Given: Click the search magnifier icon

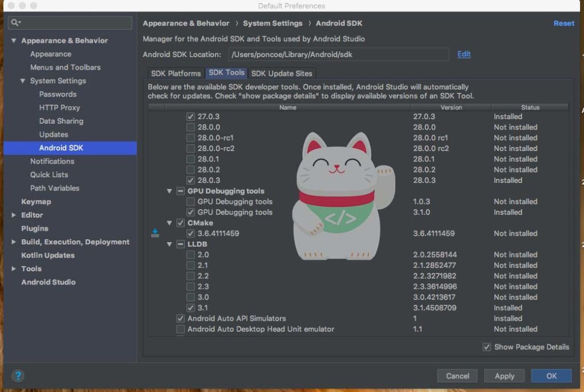Looking at the screenshot, I should (x=15, y=23).
